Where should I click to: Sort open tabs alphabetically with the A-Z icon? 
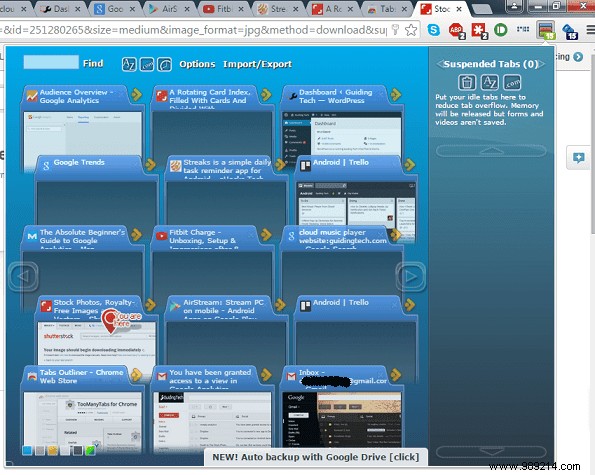click(x=129, y=64)
